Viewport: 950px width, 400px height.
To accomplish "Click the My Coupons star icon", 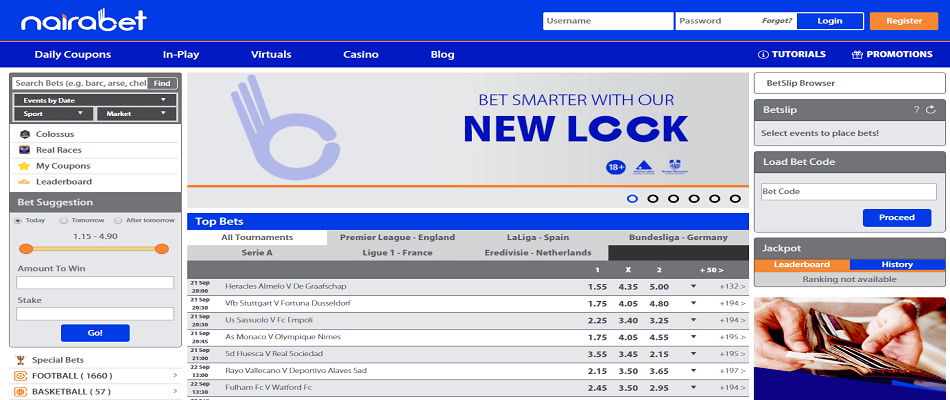I will [x=24, y=166].
